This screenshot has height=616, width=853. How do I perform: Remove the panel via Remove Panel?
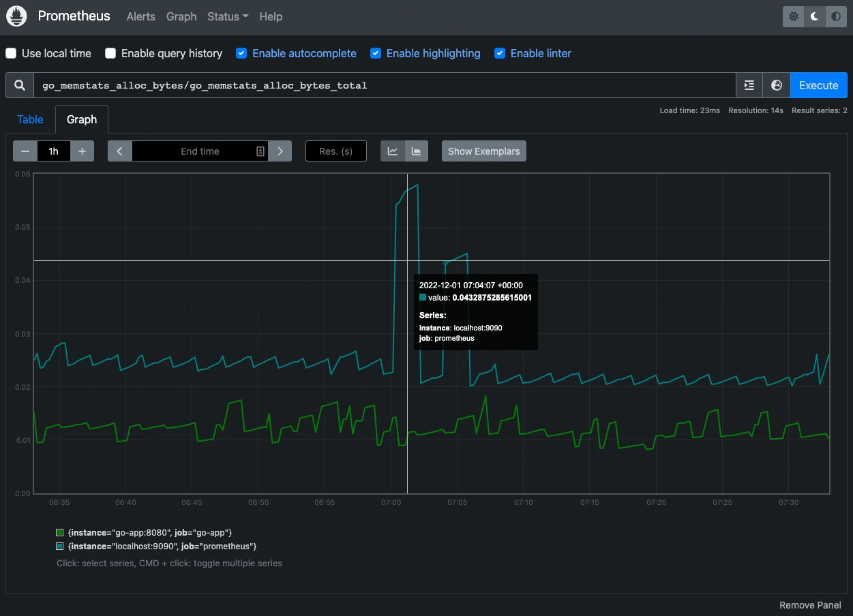pos(810,605)
